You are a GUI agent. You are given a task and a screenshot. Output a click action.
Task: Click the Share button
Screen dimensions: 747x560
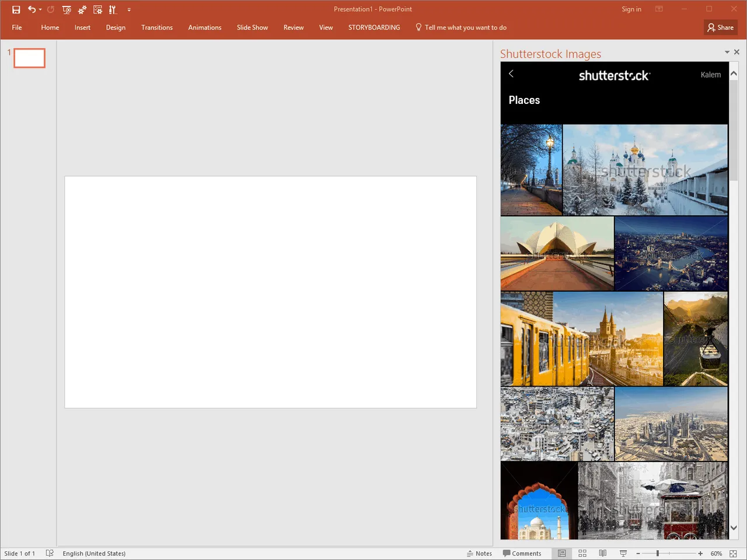(720, 27)
